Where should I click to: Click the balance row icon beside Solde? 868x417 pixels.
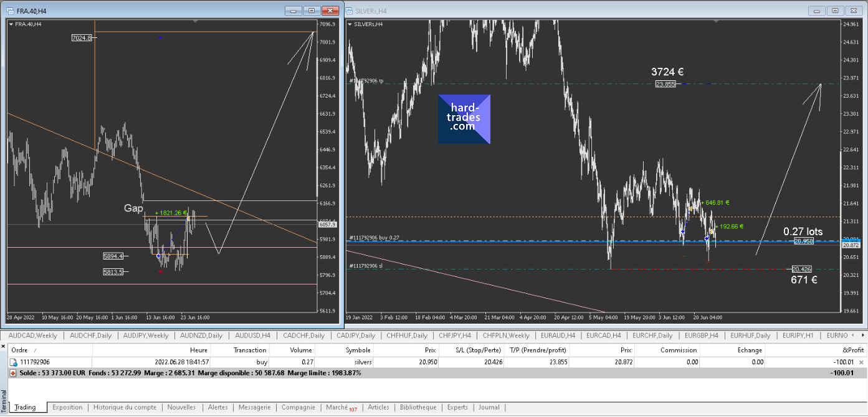pyautogui.click(x=12, y=373)
